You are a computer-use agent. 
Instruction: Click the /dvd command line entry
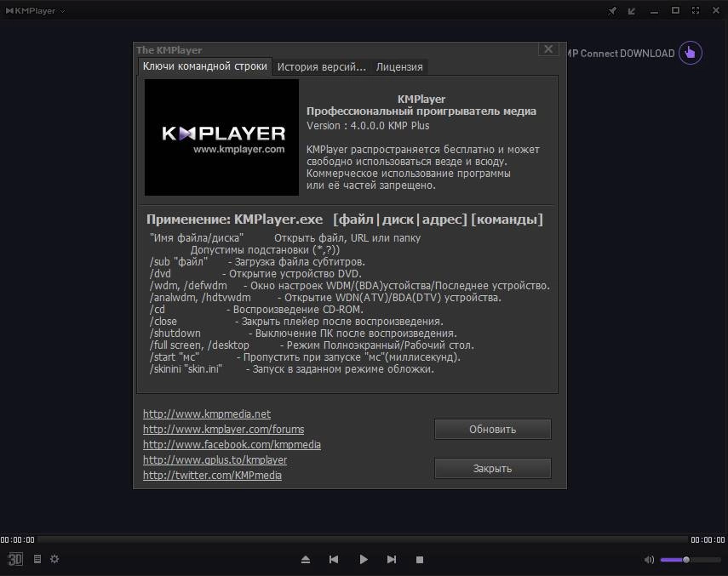(255, 274)
